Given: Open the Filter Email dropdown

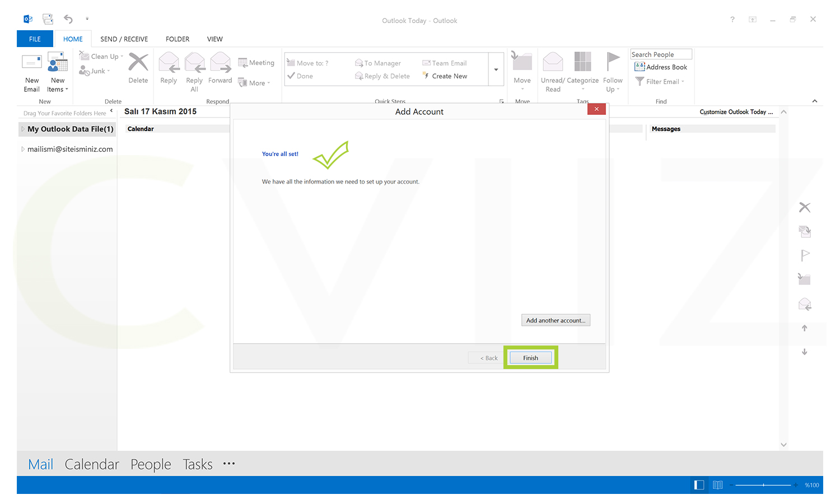Looking at the screenshot, I should [x=660, y=81].
